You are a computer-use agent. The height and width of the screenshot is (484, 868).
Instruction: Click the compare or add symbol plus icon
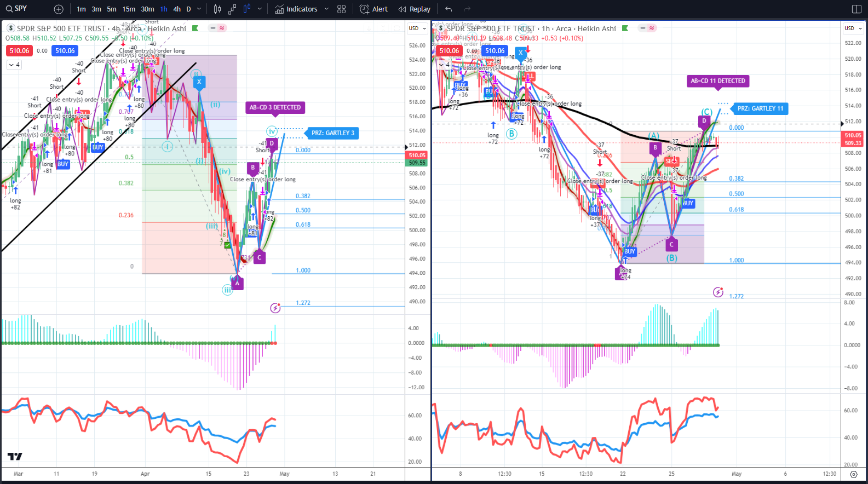point(59,9)
